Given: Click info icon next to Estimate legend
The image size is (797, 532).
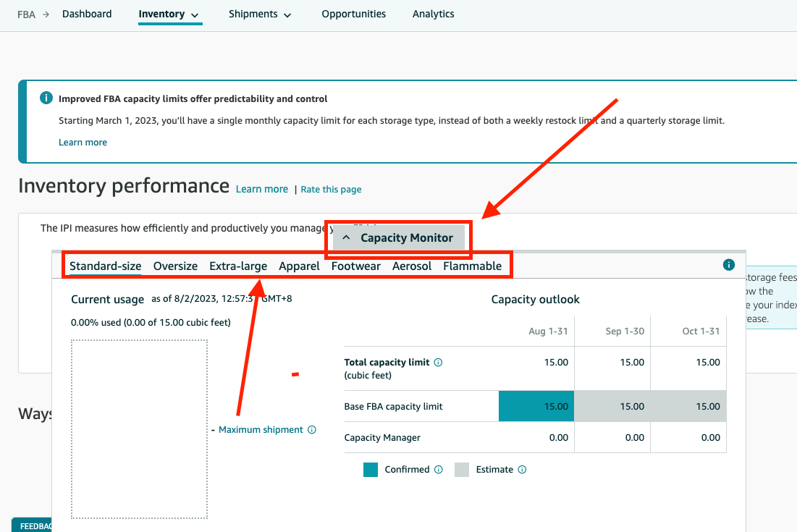Looking at the screenshot, I should [522, 470].
